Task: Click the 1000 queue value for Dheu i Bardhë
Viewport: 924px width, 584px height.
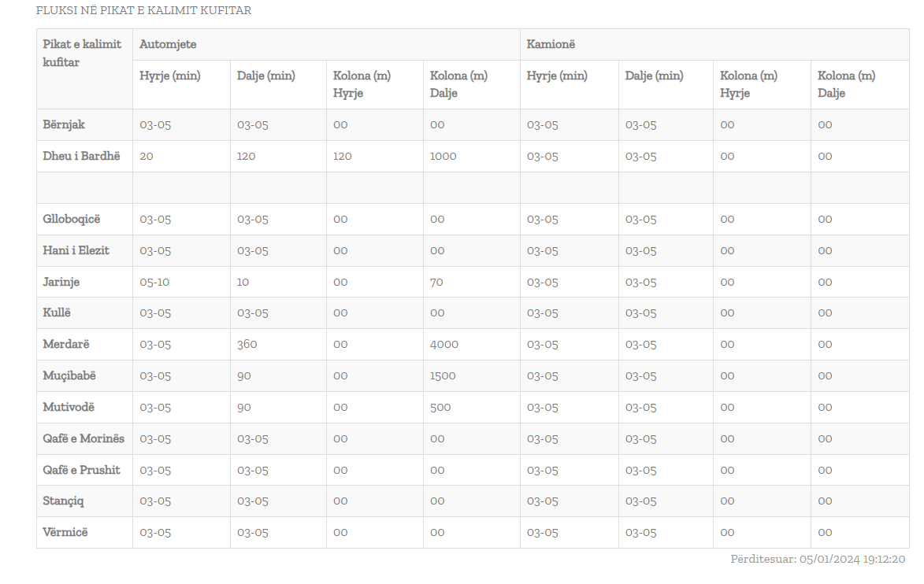Action: click(x=443, y=156)
